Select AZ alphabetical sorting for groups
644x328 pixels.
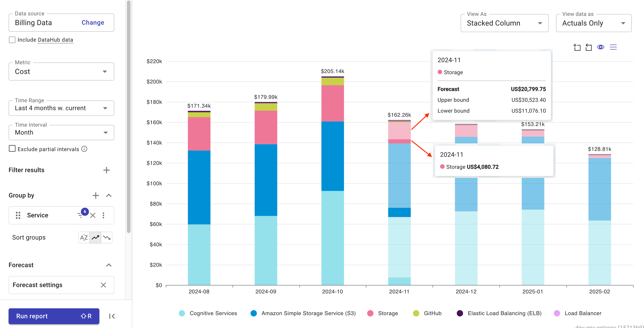coord(84,237)
